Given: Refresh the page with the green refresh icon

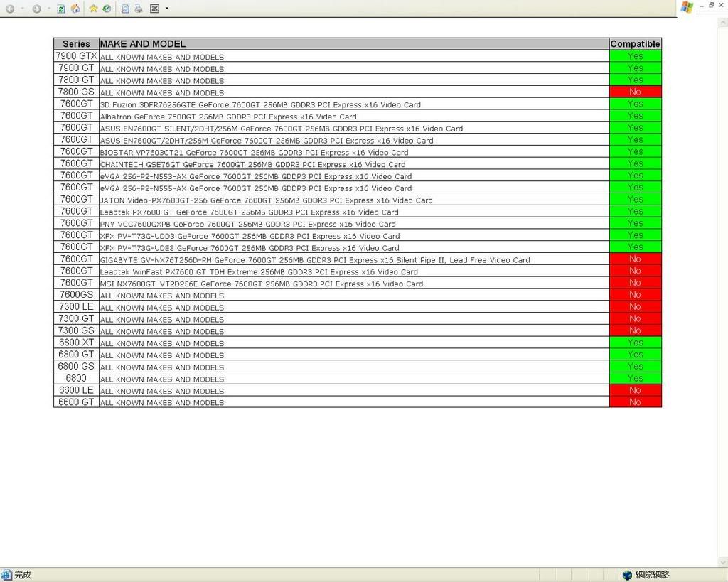Looking at the screenshot, I should 61,9.
